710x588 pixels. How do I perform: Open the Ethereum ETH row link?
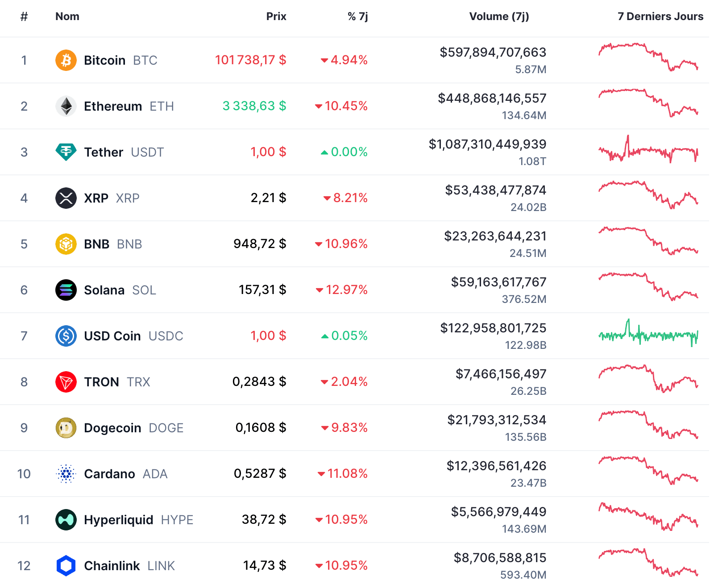tap(112, 106)
